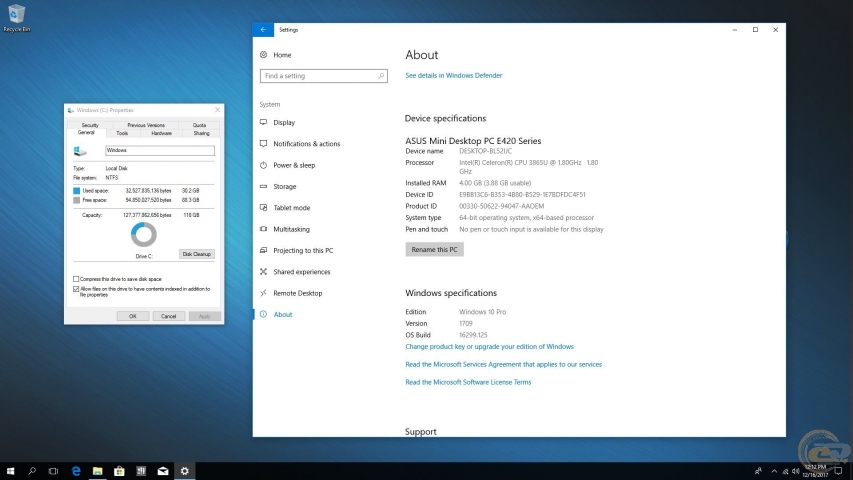The image size is (853, 480).
Task: Show hidden icons with tray chevron
Action: point(774,471)
